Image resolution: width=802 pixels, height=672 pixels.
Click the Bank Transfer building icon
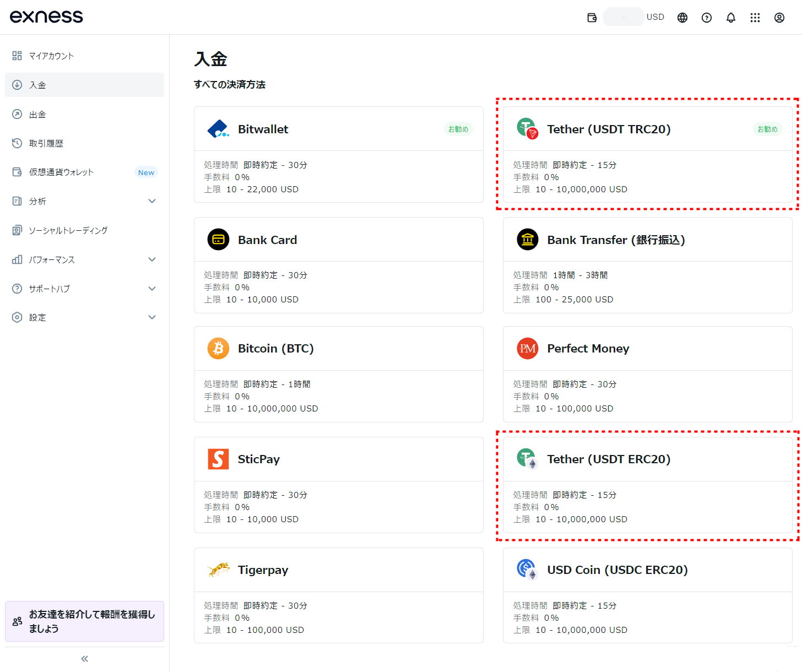point(528,240)
